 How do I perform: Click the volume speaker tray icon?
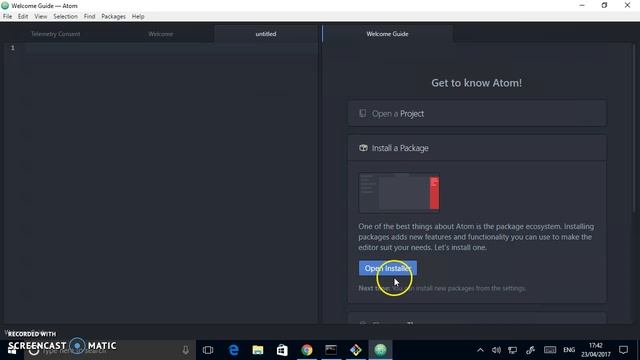[x=496, y=350]
